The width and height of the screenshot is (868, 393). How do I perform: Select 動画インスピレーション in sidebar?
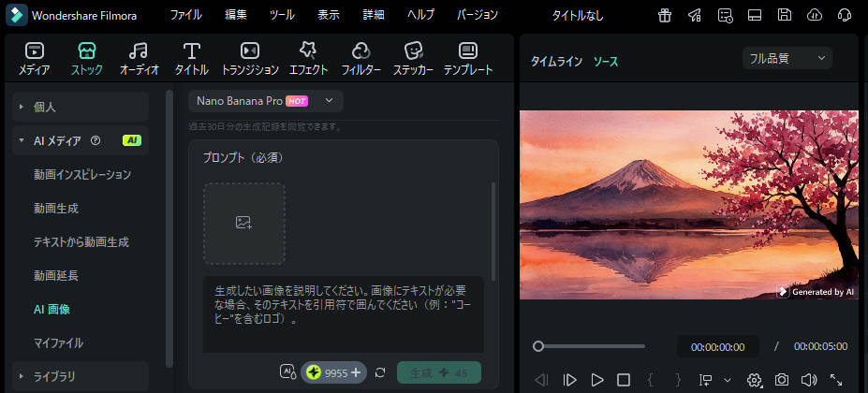click(82, 175)
